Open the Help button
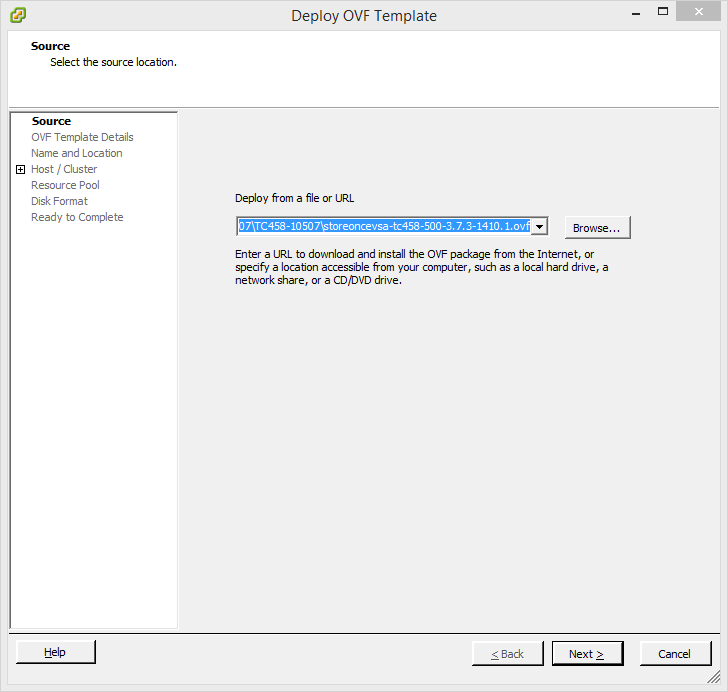 56,652
